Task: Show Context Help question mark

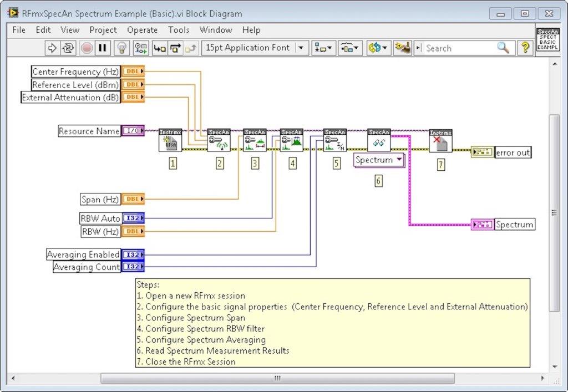Action: click(x=525, y=48)
